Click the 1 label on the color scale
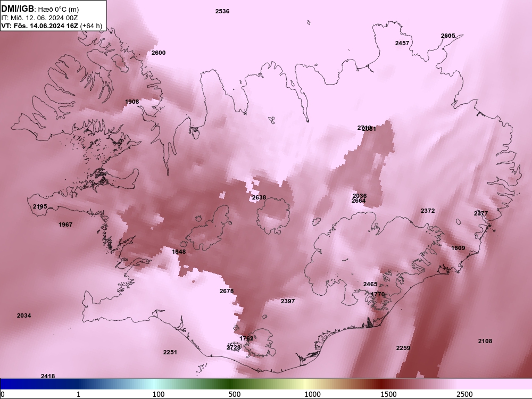Image resolution: width=532 pixels, height=399 pixels. point(78,394)
